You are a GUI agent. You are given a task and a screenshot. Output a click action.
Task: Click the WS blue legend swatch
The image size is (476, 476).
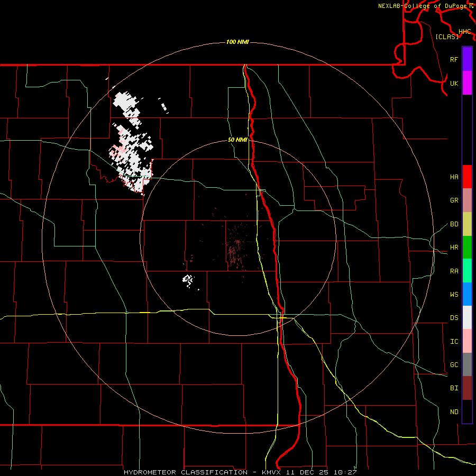[467, 294]
